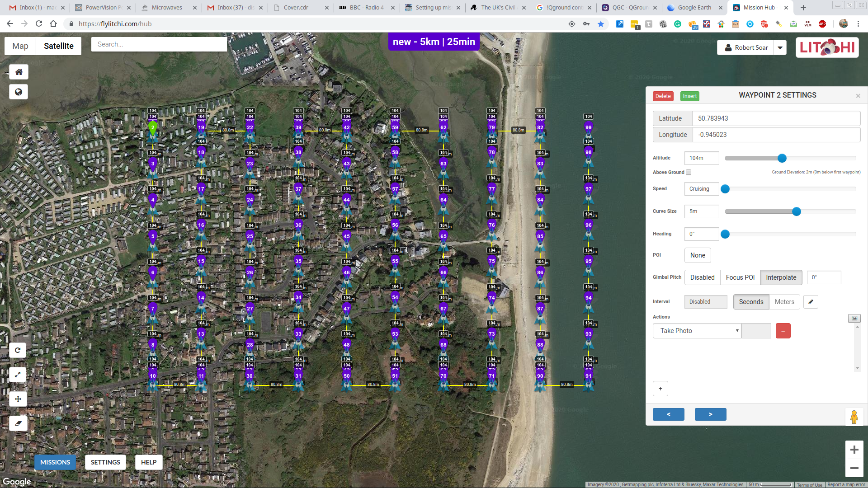This screenshot has height=488, width=868.
Task: Click the image icon above the actions list
Action: 854,318
